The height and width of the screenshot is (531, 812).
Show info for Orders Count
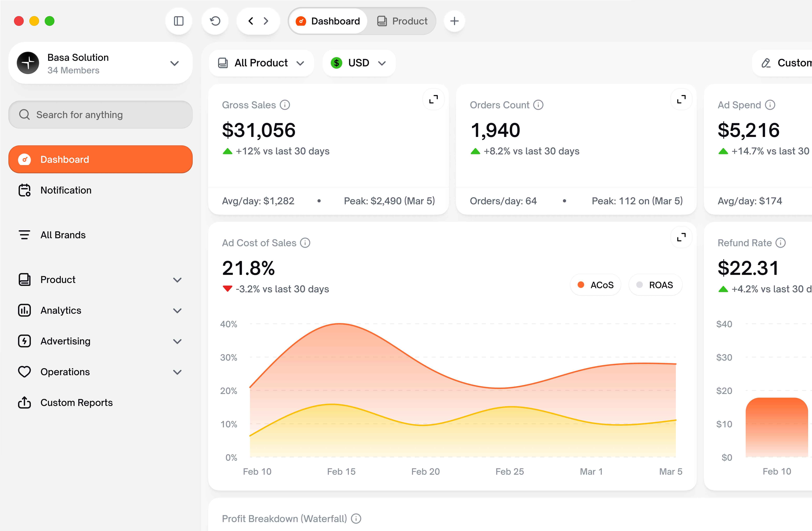click(538, 105)
